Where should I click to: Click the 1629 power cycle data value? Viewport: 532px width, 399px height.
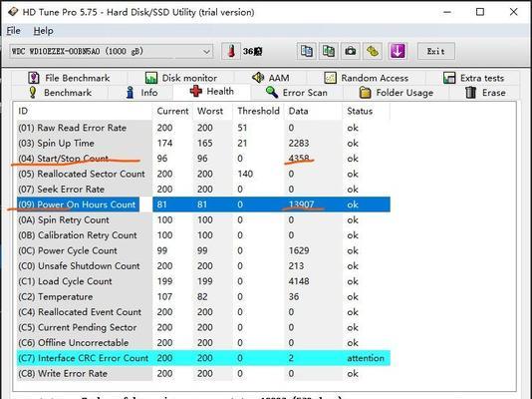point(299,250)
